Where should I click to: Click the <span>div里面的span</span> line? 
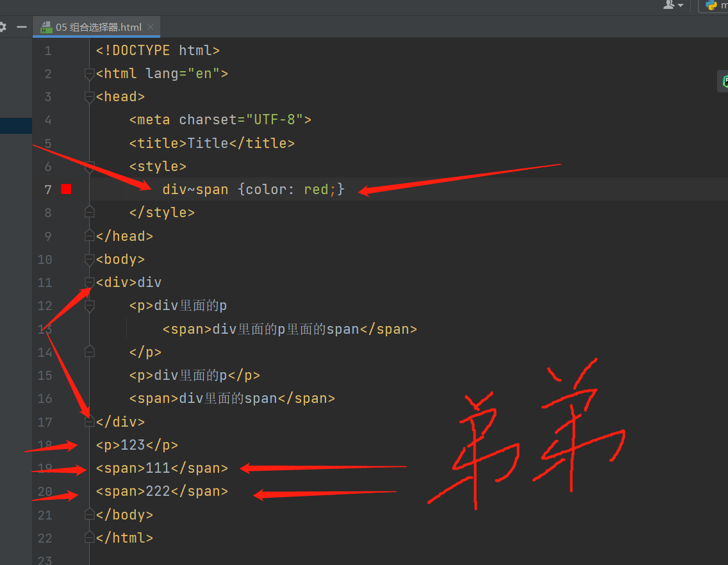point(232,398)
